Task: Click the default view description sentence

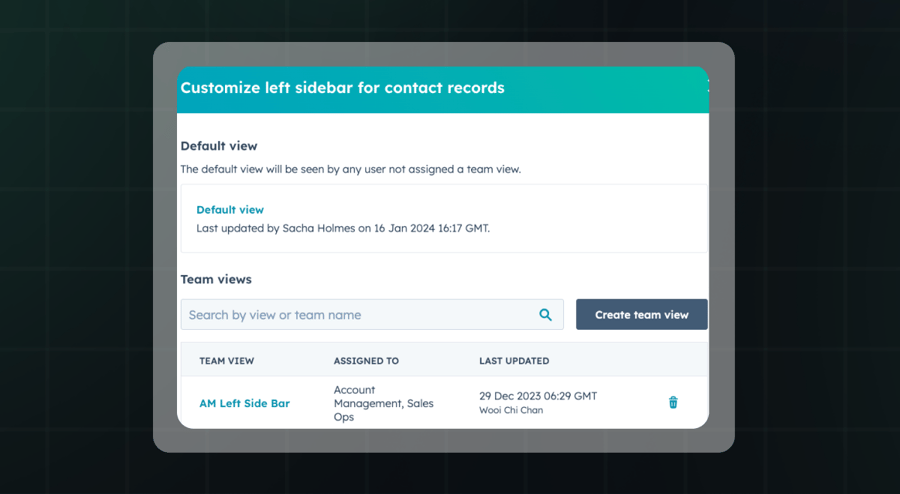Action: tap(350, 170)
